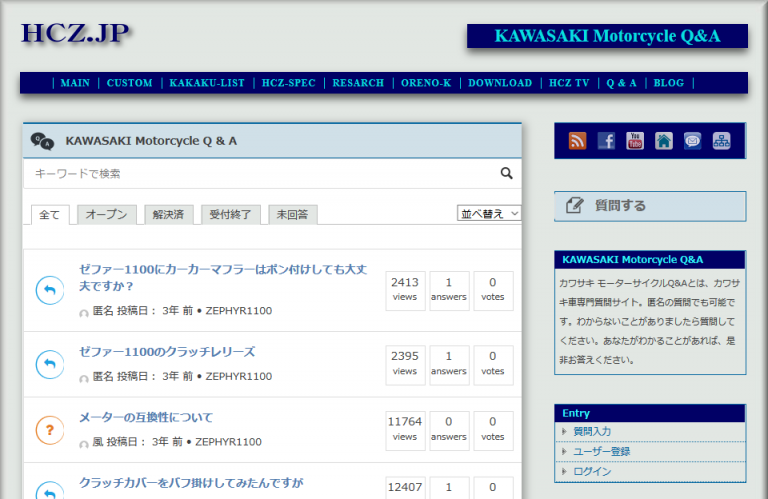Open KAKAKU-LIST in navigation bar
Screen dimensions: 768x499
pos(207,83)
